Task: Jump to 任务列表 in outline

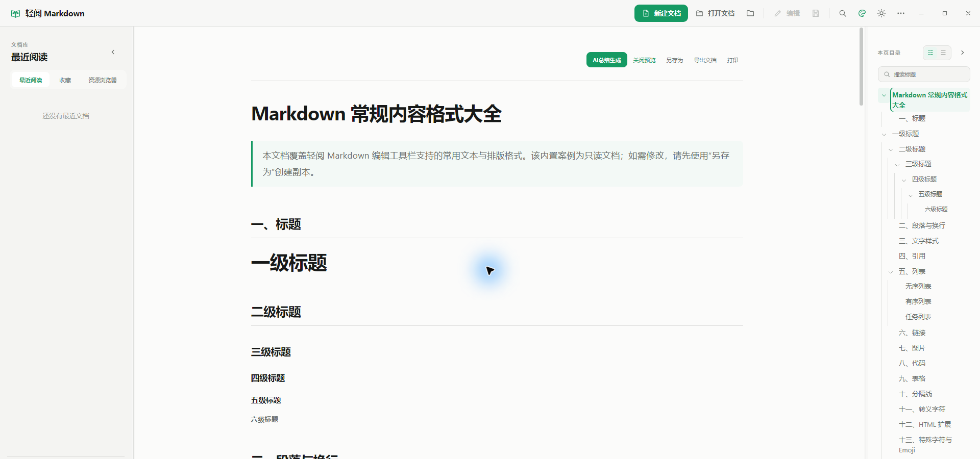Action: [918, 317]
